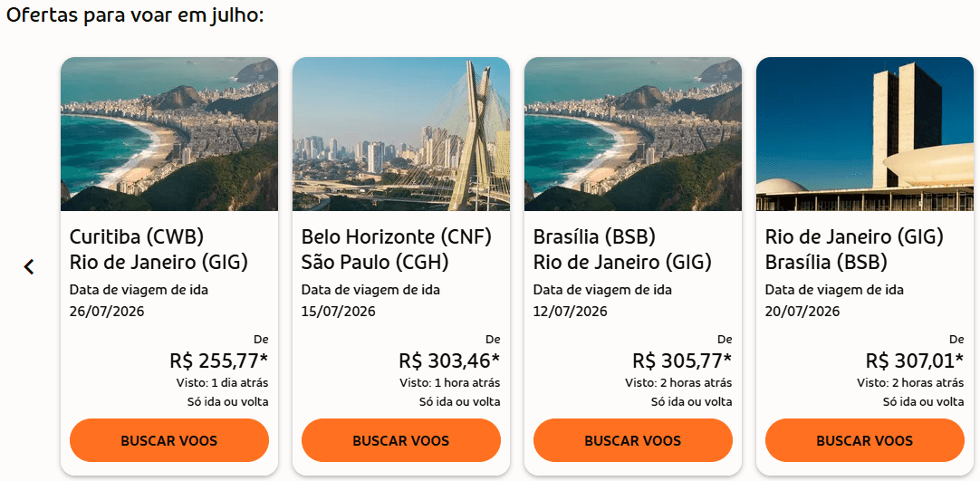Select the 15/07/2026 travel date
Viewport: 980px width, 481px height.
click(339, 312)
